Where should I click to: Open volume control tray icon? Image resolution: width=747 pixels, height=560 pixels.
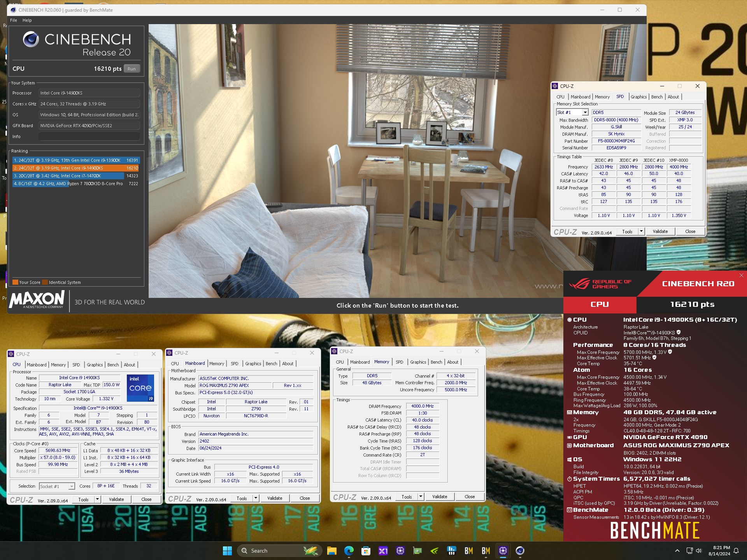[x=699, y=551]
